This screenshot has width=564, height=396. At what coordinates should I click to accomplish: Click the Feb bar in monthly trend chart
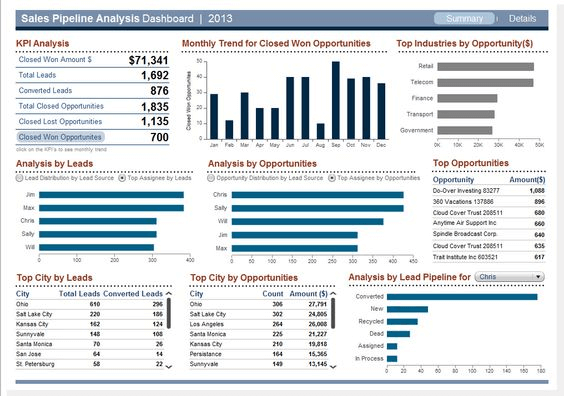(x=229, y=130)
